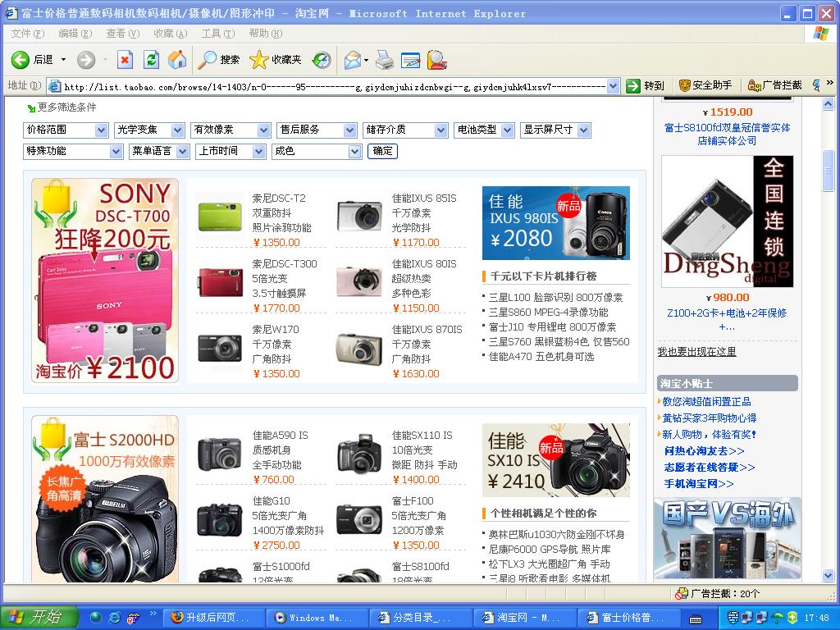Click the Messenger person icon

pos(437,59)
